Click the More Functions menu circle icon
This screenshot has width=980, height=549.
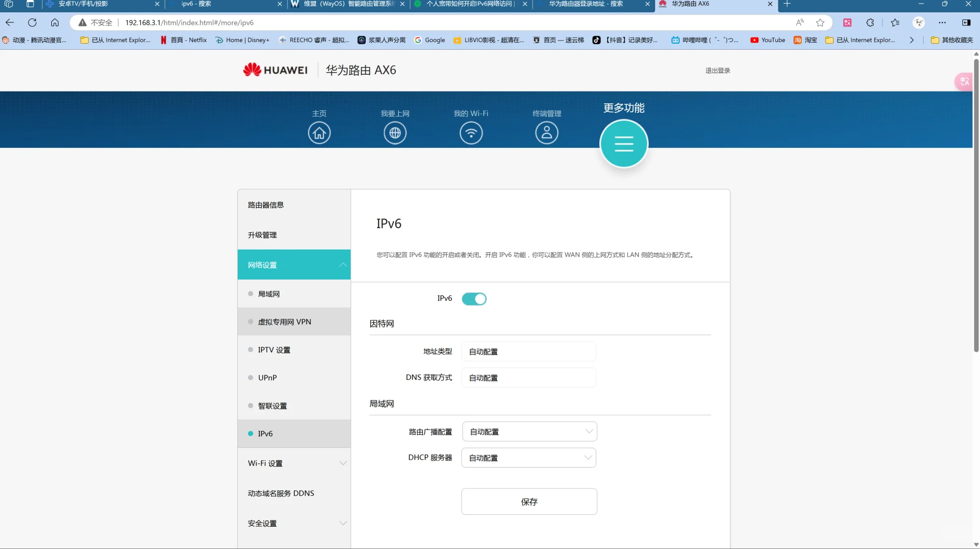click(624, 144)
